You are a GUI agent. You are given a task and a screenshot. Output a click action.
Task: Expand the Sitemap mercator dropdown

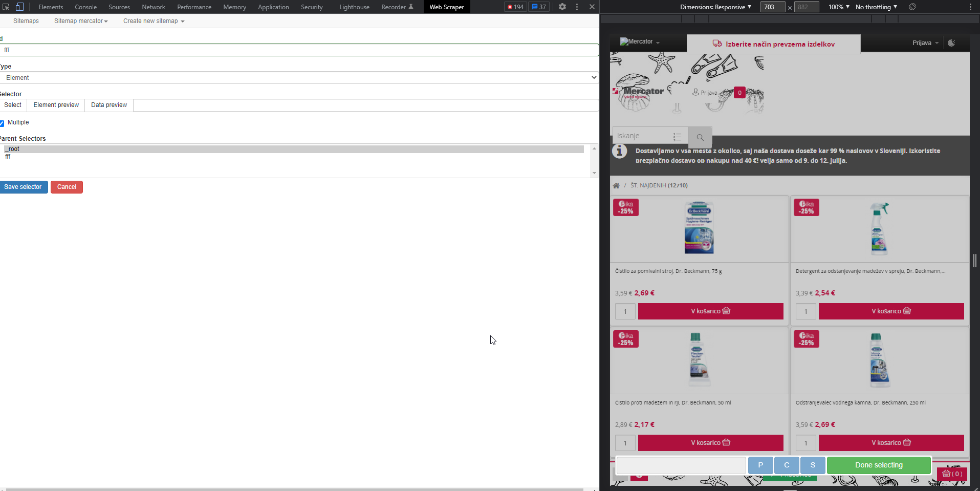pos(81,21)
